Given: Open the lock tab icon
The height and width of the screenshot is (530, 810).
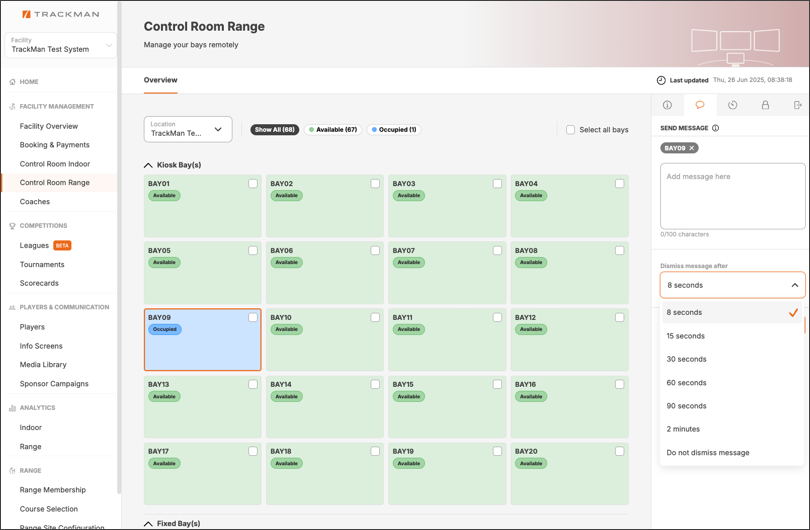Looking at the screenshot, I should 765,105.
